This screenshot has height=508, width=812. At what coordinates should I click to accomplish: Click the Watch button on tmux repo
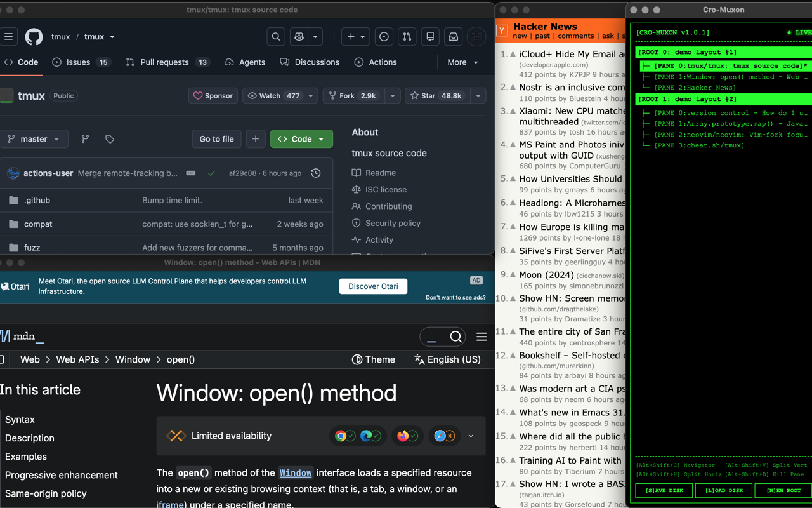[274, 96]
